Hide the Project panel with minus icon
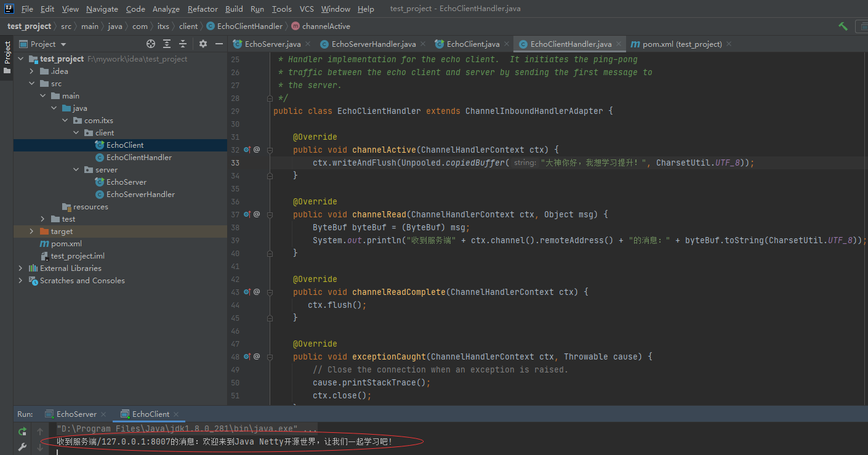This screenshot has height=455, width=868. point(218,44)
